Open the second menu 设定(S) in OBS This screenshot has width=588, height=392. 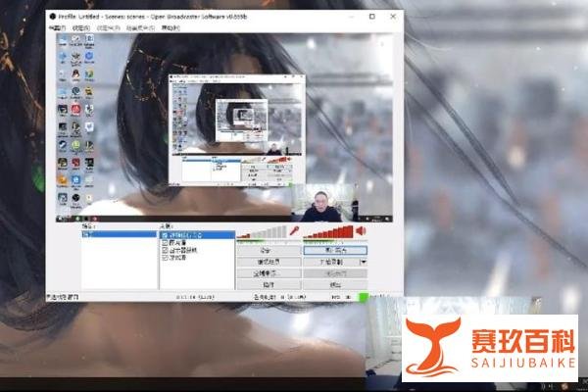coord(81,28)
